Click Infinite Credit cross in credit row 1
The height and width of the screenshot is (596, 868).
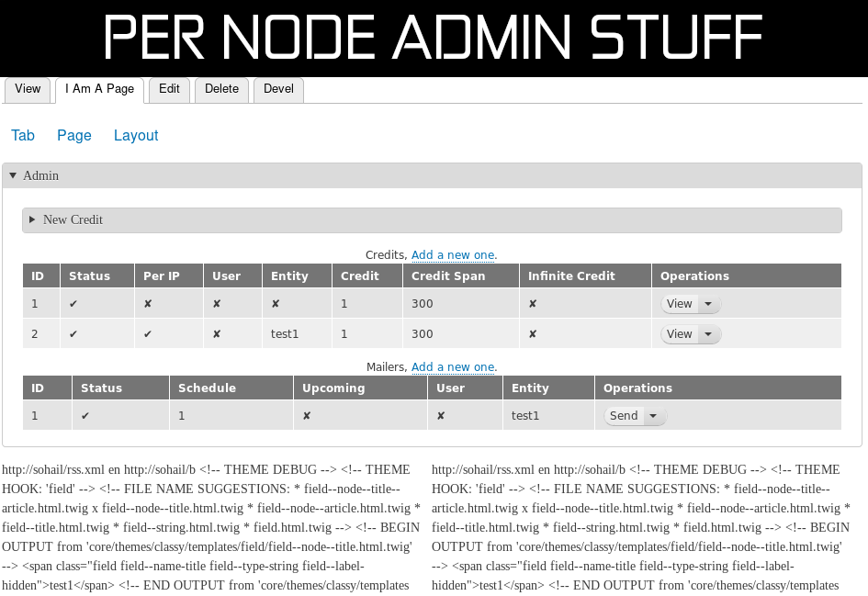532,304
